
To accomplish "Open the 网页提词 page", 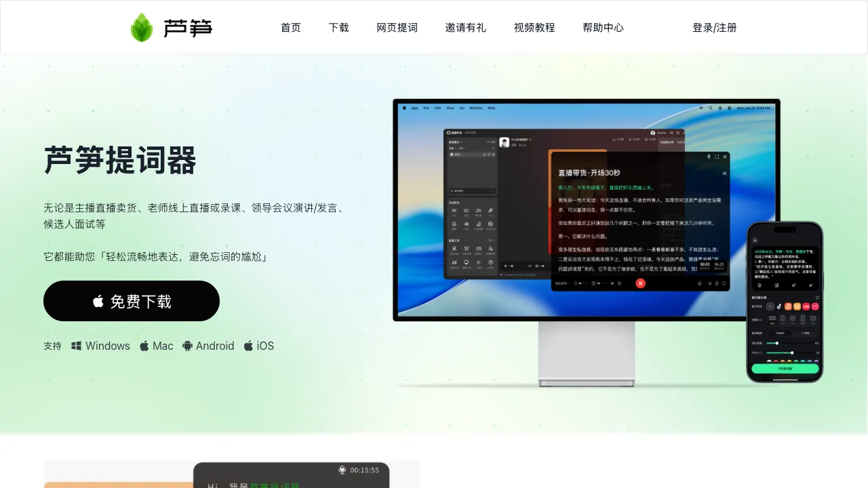I will tap(397, 28).
